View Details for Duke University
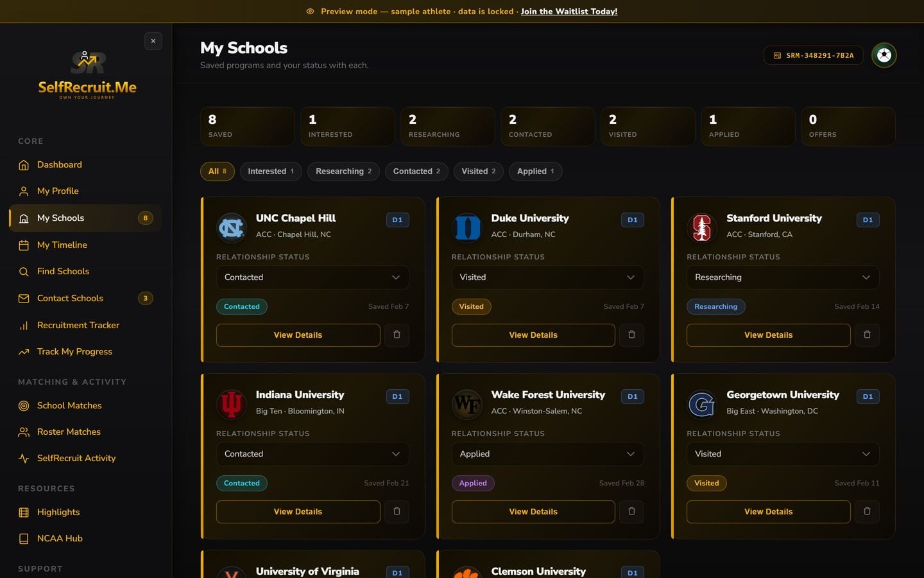924x578 pixels. click(x=533, y=335)
